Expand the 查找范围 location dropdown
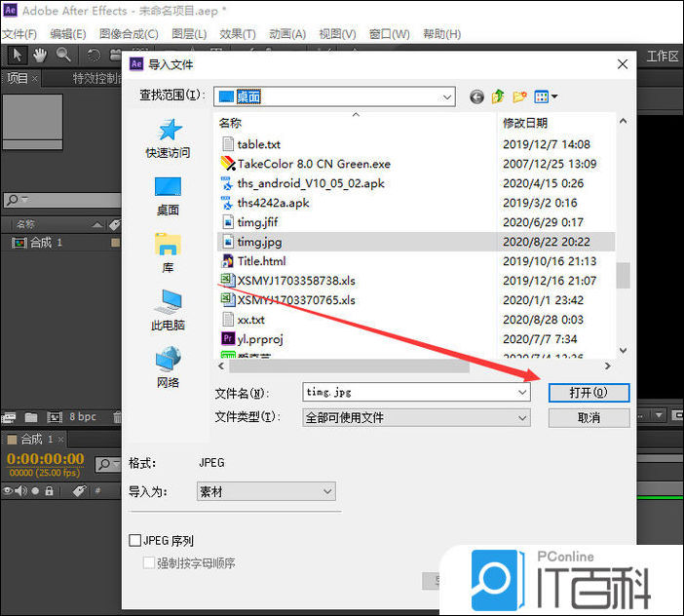 pos(447,96)
